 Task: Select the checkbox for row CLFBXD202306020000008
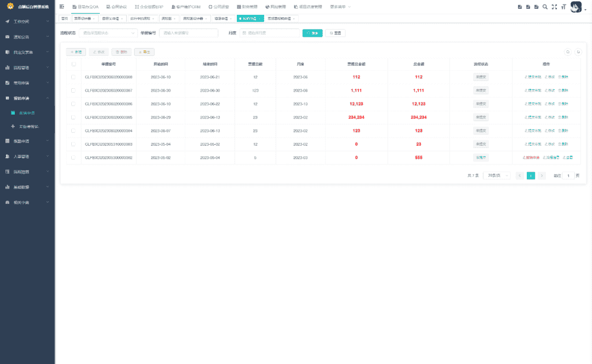pos(73,77)
